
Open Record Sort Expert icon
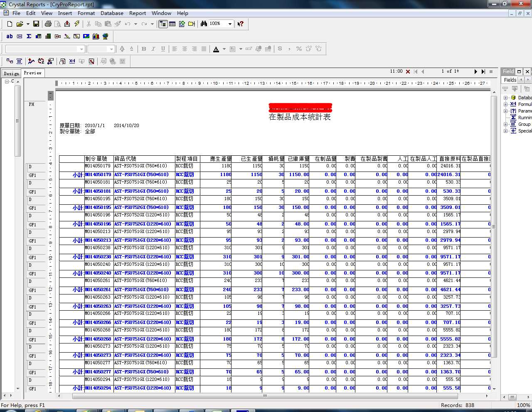(x=41, y=61)
